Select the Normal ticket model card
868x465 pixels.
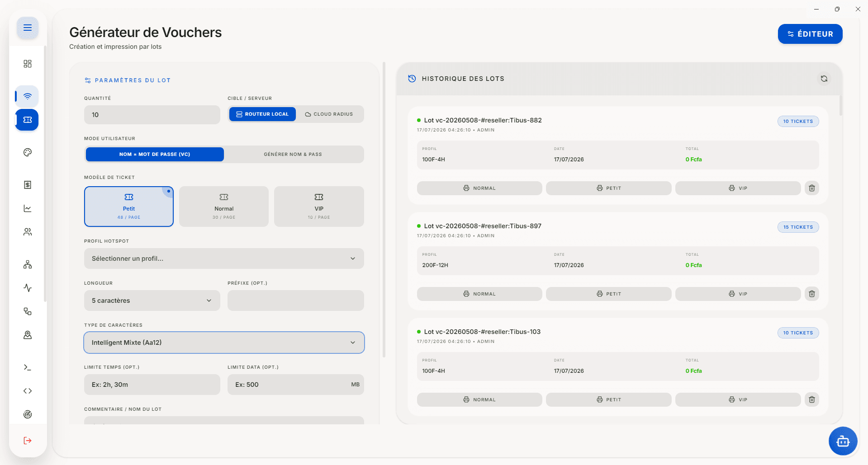click(224, 207)
